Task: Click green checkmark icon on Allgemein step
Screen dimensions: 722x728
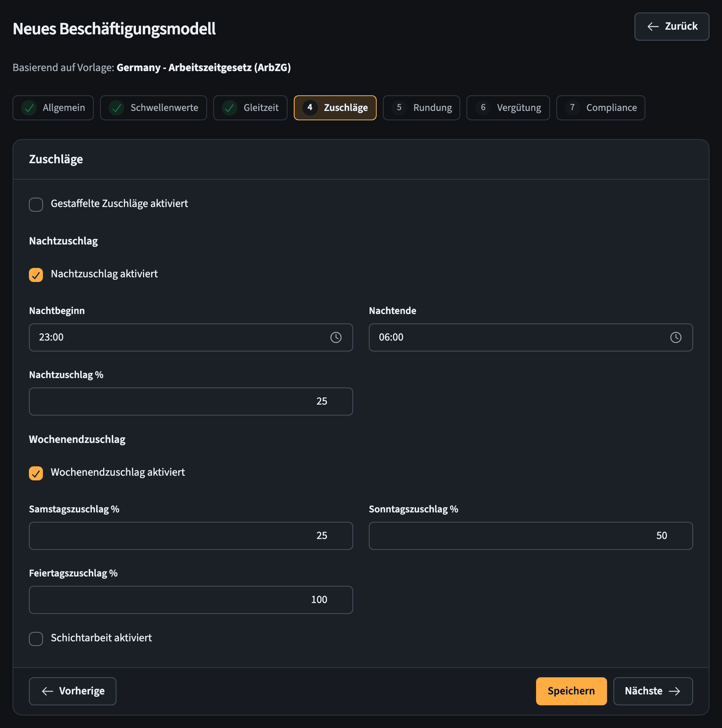Action: pyautogui.click(x=29, y=108)
